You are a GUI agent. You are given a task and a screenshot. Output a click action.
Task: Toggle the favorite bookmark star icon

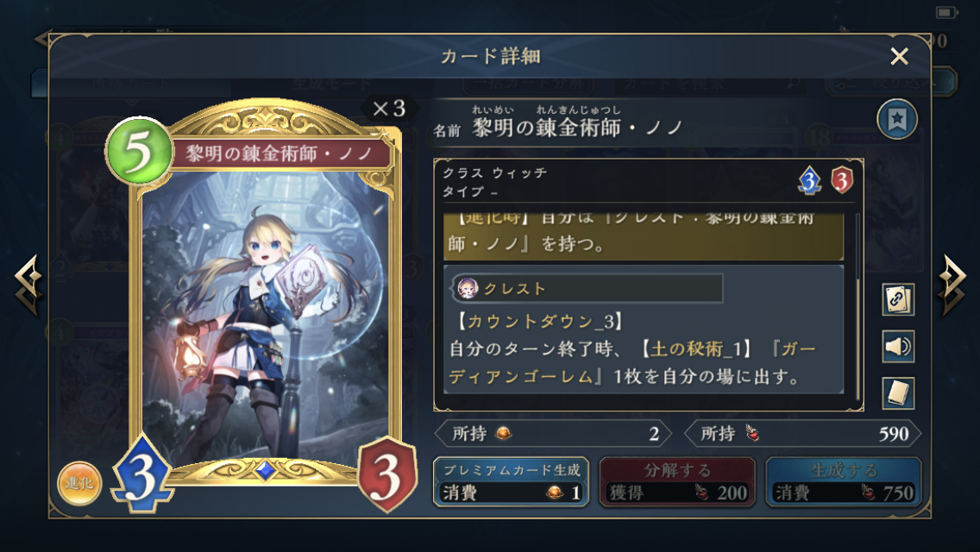tap(897, 119)
